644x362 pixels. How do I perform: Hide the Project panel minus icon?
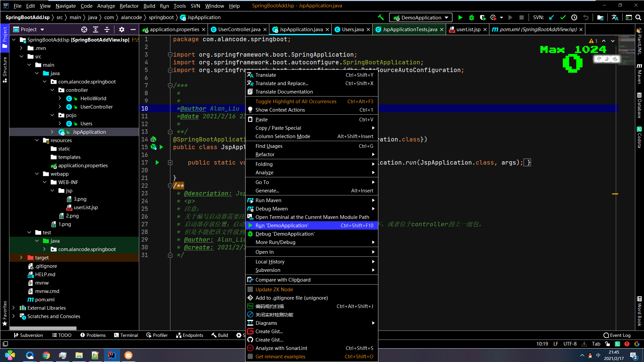click(133, 29)
